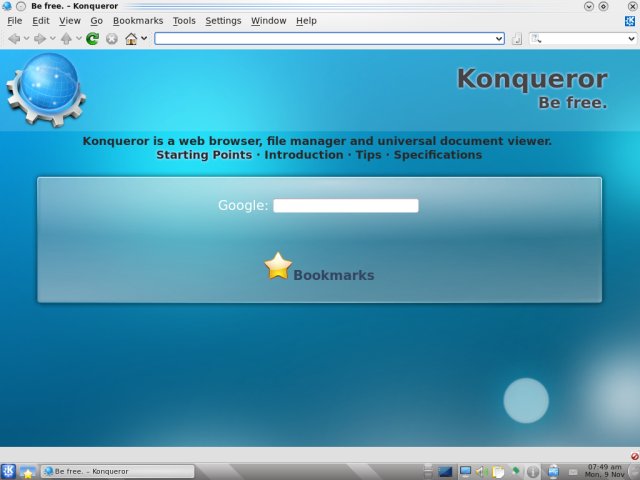640x480 pixels.
Task: Click the bookmark-this-location icon beside address bar
Action: 517,39
